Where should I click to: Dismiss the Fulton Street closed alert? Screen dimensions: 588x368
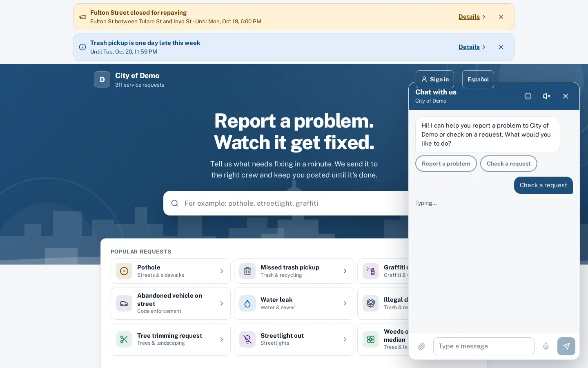pos(501,17)
